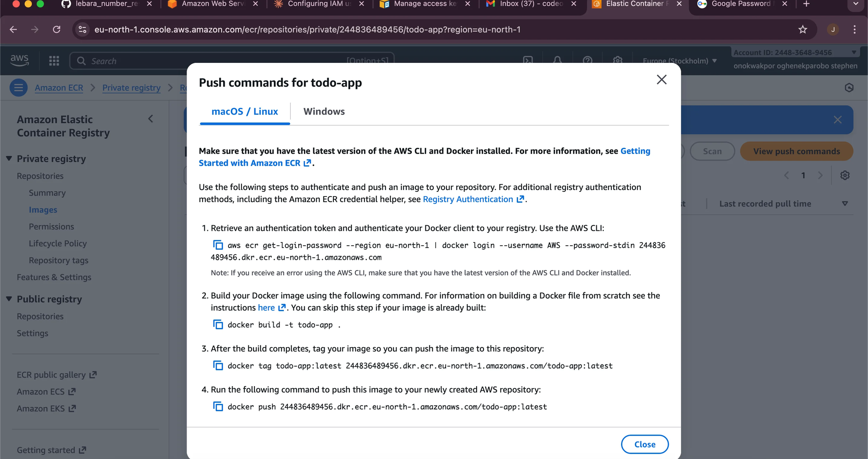Image resolution: width=868 pixels, height=459 pixels.
Task: Select the macOS / Linux tab
Action: coord(245,111)
